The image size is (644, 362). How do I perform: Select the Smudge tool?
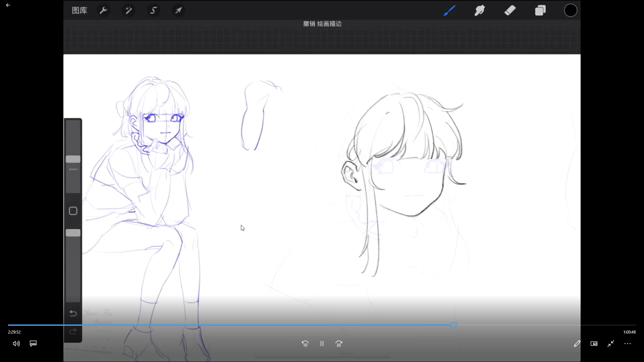click(x=480, y=10)
